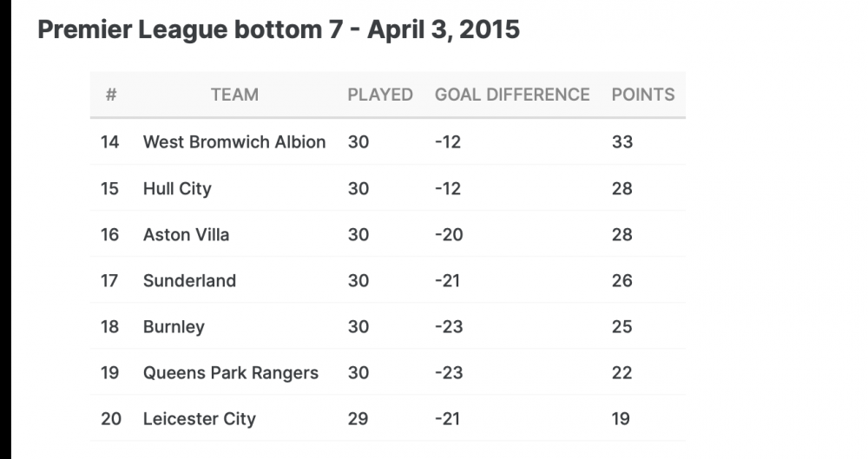Select Burnley row team name
The image size is (868, 459).
point(174,326)
